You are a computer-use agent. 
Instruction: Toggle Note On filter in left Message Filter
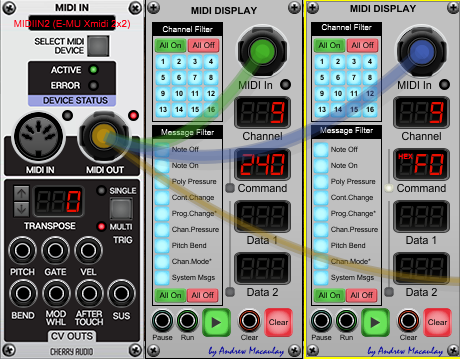point(162,166)
